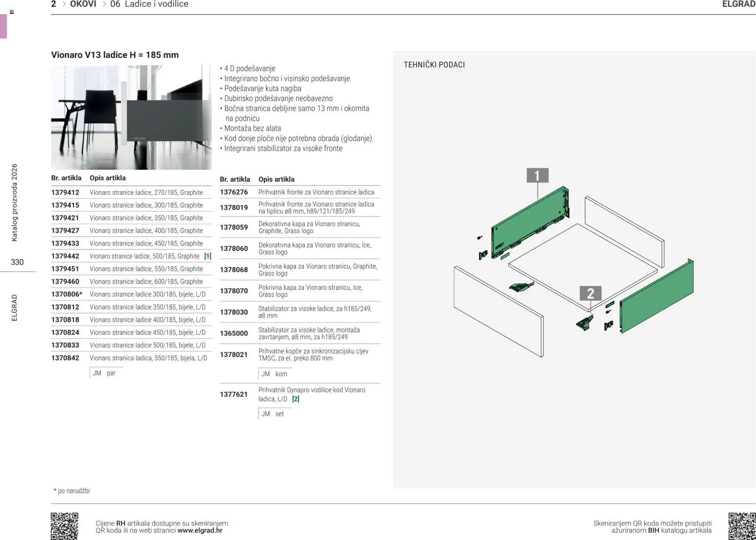
Task: Click the pink section tab on left edge
Action: (3, 26)
